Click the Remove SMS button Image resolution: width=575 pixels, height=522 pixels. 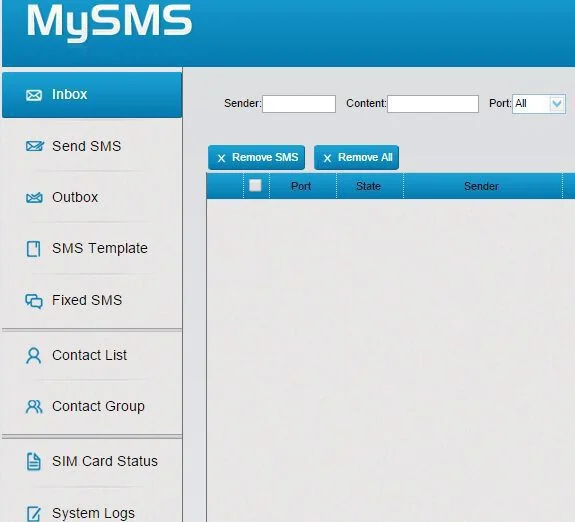[256, 158]
